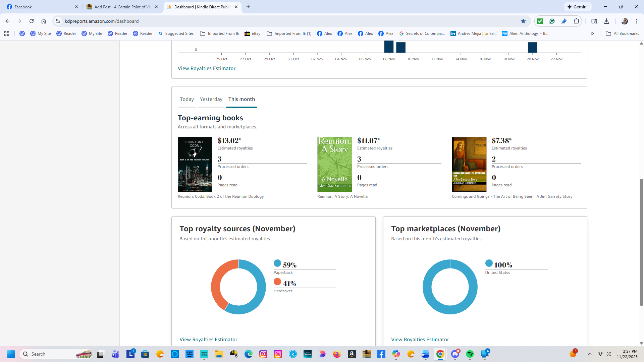Viewport: 644px width, 362px height.
Task: Reload the KDP dashboard page
Action: (32, 21)
